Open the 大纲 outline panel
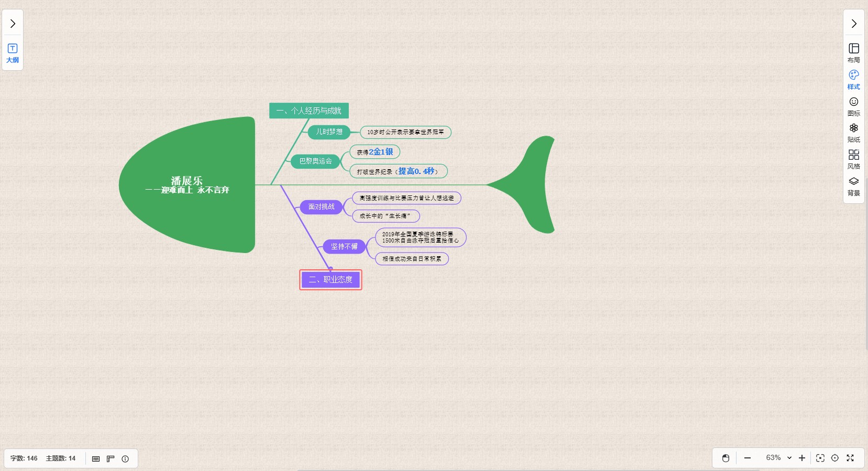This screenshot has height=471, width=868. coord(13,53)
